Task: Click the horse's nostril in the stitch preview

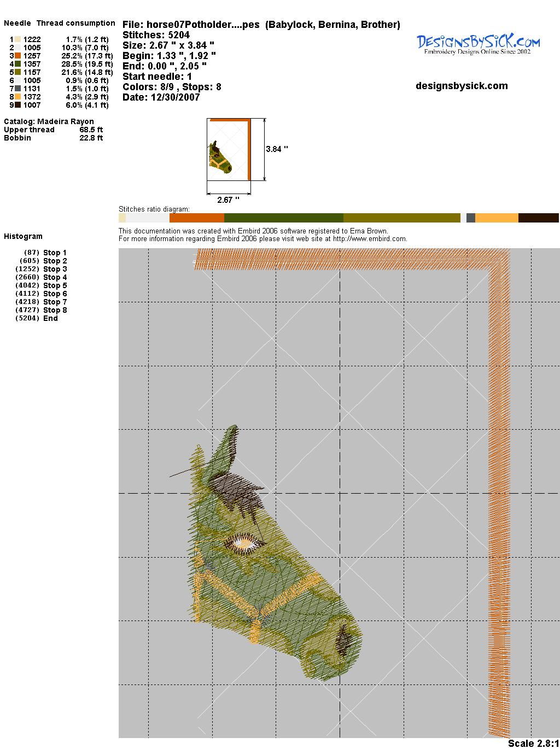Action: tap(345, 639)
